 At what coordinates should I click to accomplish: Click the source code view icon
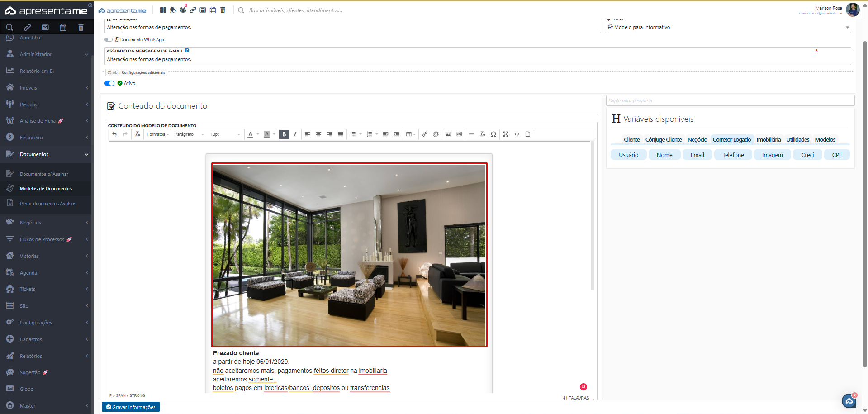517,134
